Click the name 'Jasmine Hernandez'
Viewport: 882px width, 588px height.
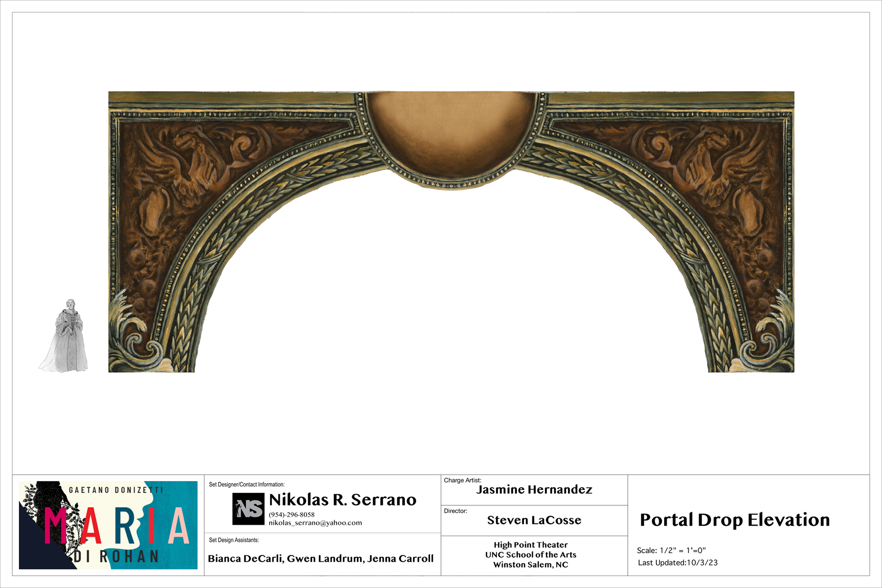pyautogui.click(x=534, y=490)
